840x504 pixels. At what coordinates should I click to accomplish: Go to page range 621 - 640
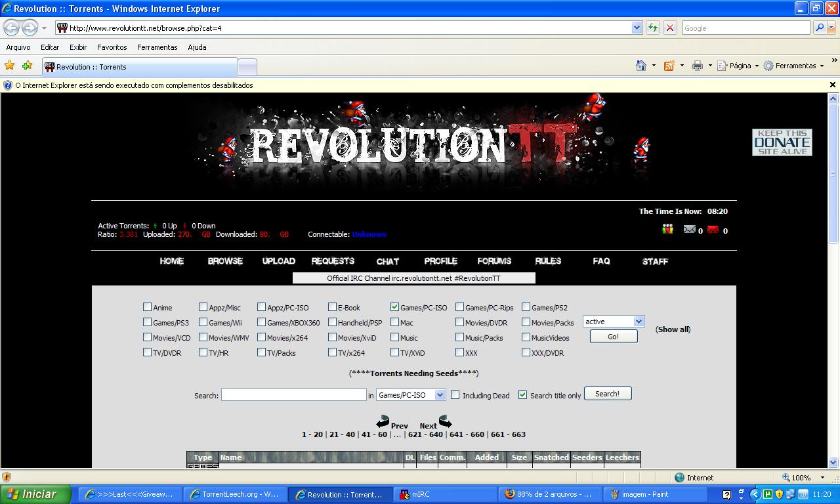tap(425, 434)
